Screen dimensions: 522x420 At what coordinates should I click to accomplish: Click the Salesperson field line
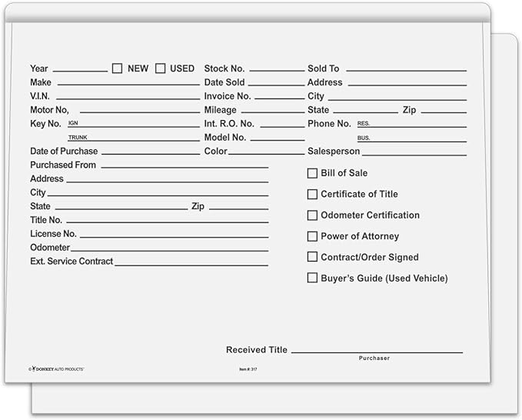coord(414,153)
